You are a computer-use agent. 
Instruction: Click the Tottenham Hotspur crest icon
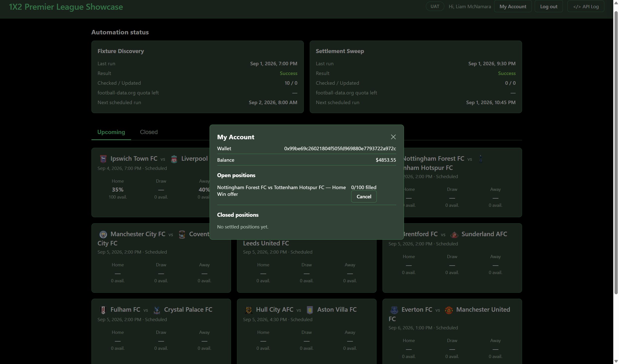click(481, 159)
